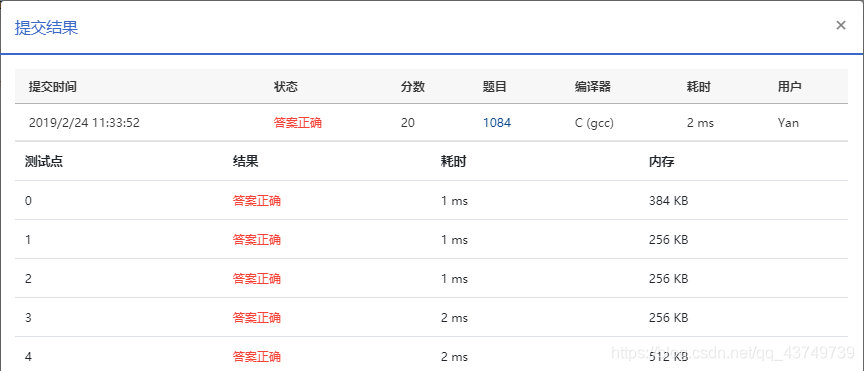
Task: Select the 编译器 column header
Action: (593, 87)
